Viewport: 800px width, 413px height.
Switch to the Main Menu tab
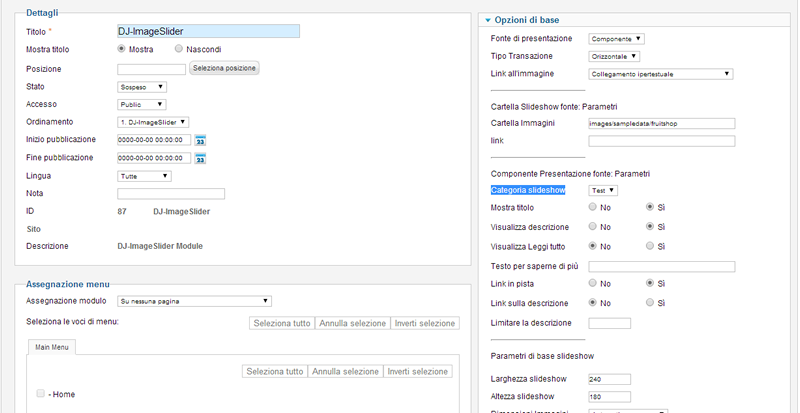[52, 347]
